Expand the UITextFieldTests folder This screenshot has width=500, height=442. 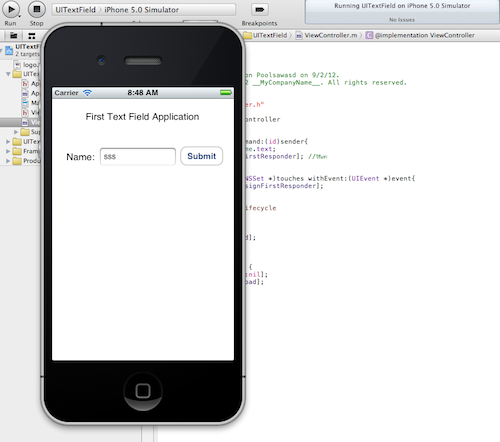(8, 142)
